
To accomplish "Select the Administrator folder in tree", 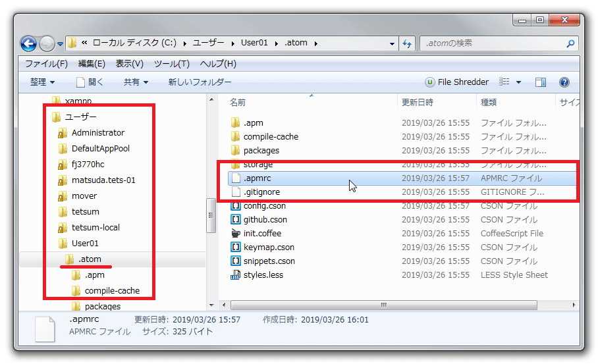I will [97, 133].
